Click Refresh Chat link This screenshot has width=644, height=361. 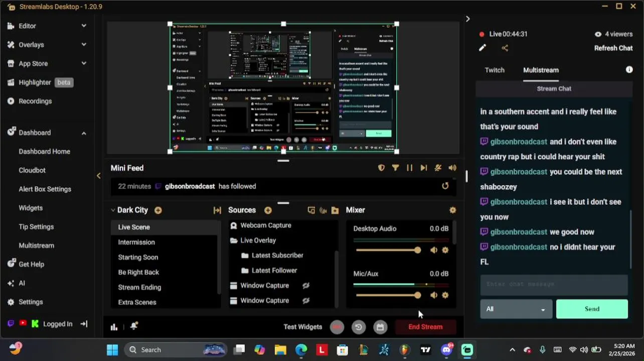(613, 48)
